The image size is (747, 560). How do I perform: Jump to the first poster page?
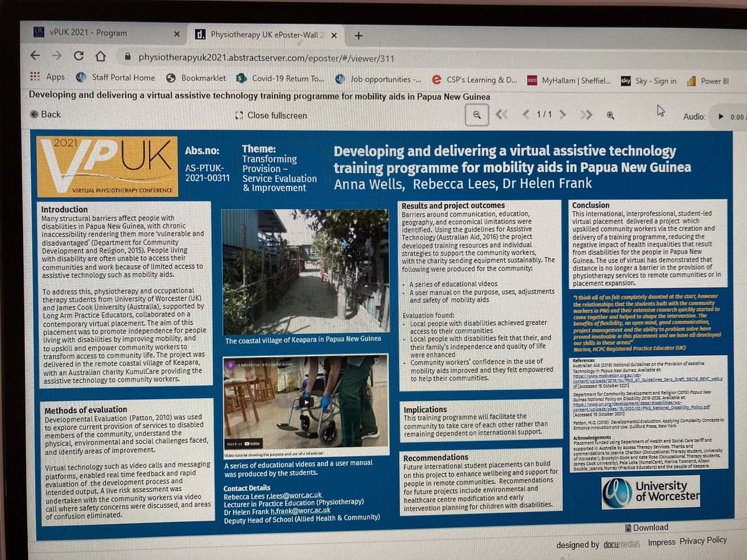(501, 114)
